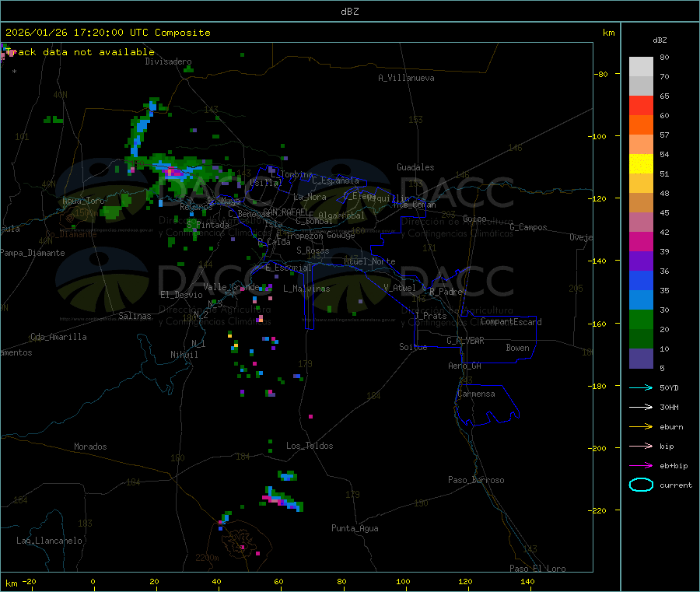Click the Guadales place label
700x592 pixels.
pos(415,167)
